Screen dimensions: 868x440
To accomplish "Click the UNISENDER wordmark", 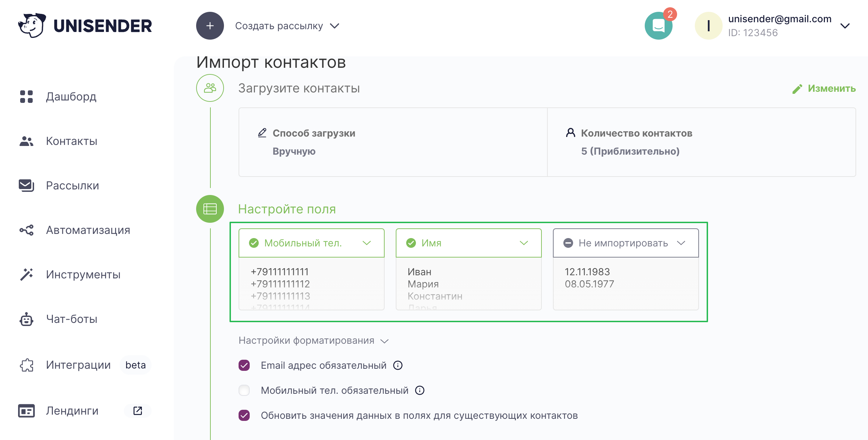I will (x=103, y=26).
